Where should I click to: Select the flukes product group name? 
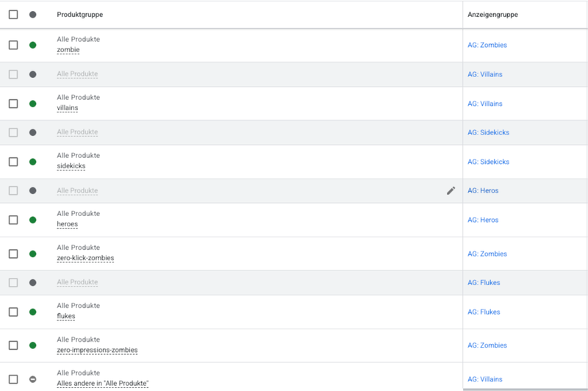pos(66,316)
